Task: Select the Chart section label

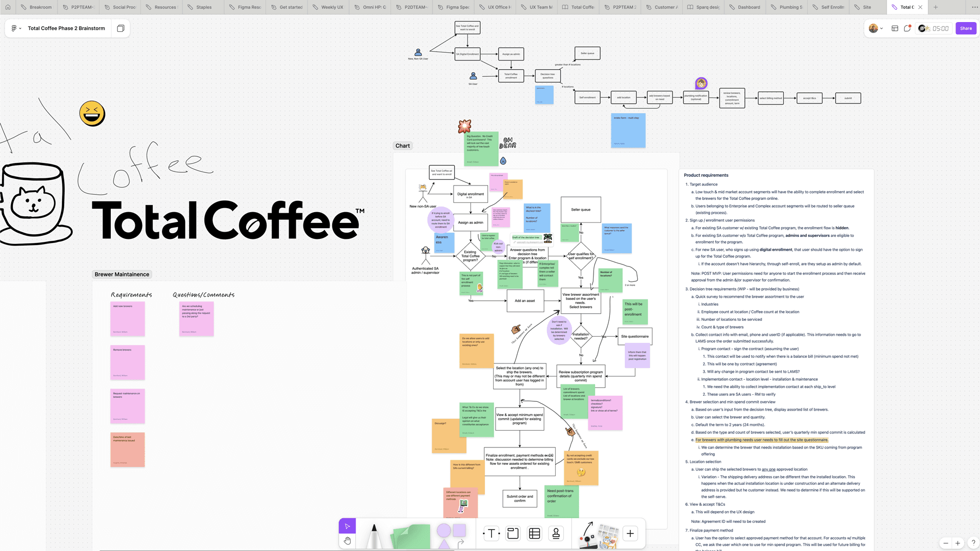Action: [402, 146]
